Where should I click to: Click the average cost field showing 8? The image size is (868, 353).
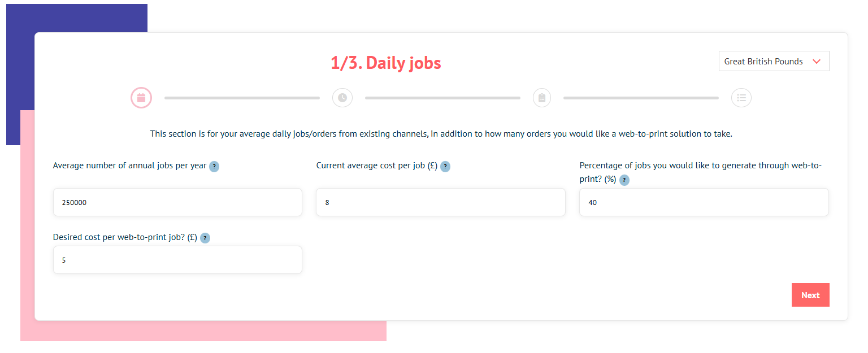[x=441, y=202]
